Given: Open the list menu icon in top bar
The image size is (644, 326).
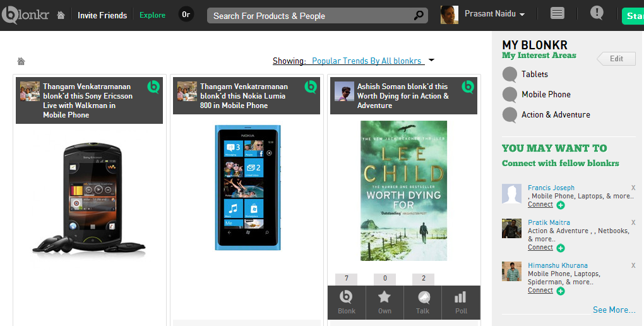Looking at the screenshot, I should click(x=558, y=13).
